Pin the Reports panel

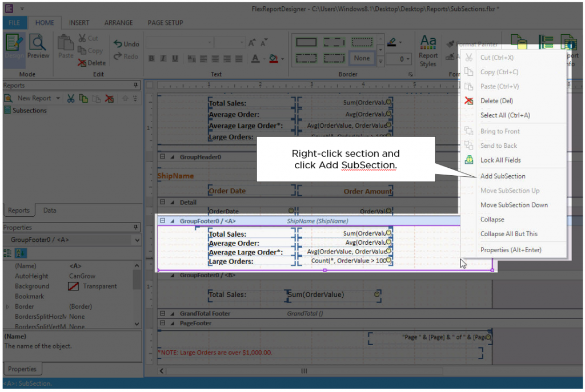tap(136, 86)
